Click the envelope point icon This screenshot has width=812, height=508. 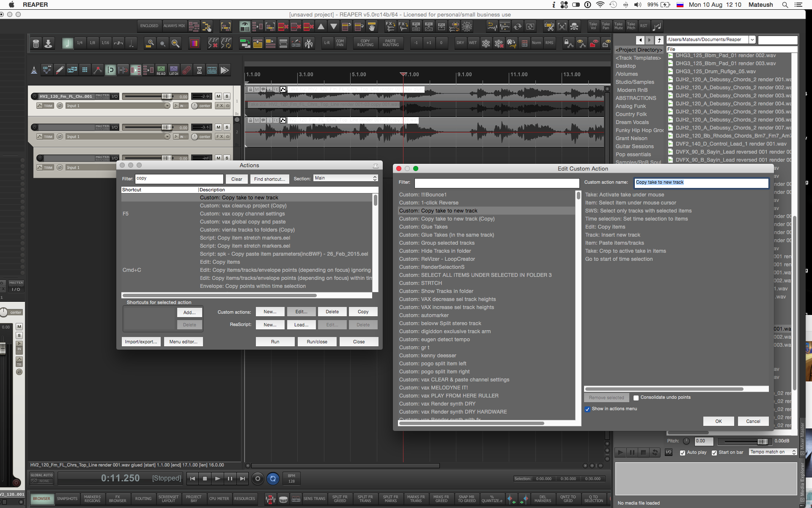point(98,70)
